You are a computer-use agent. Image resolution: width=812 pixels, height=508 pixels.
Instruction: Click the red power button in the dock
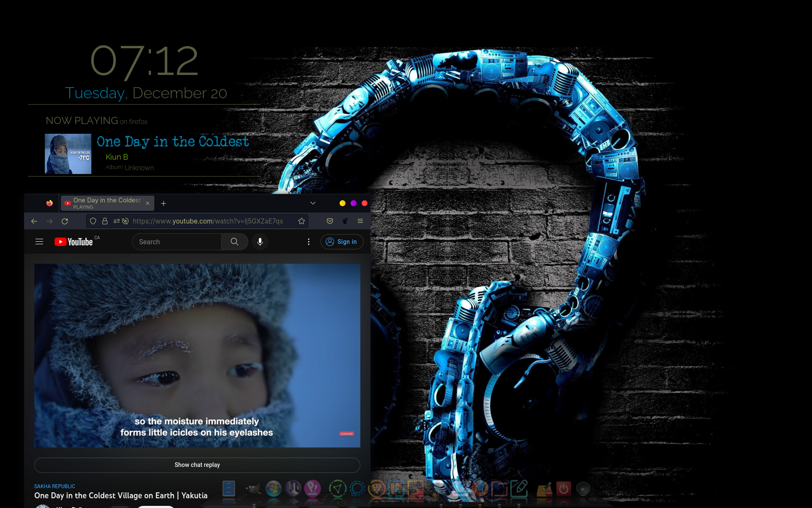tap(564, 489)
